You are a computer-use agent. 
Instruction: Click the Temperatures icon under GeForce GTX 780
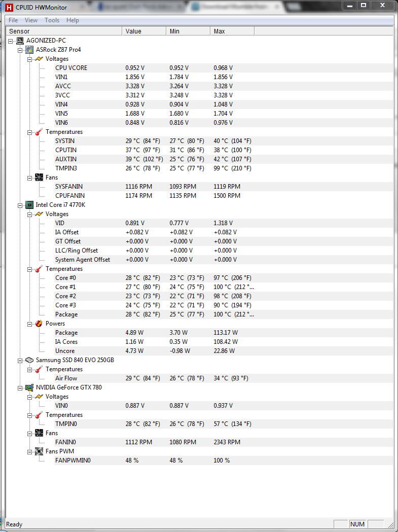[x=40, y=415]
